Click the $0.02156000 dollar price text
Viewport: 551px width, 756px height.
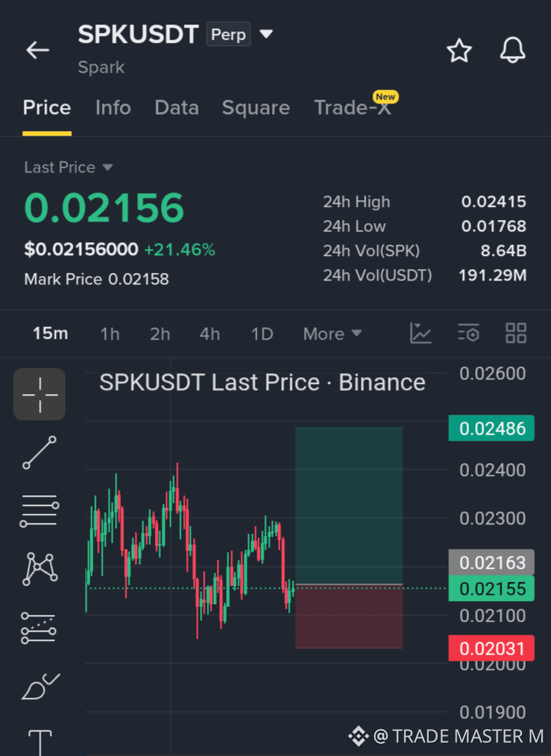pyautogui.click(x=81, y=249)
